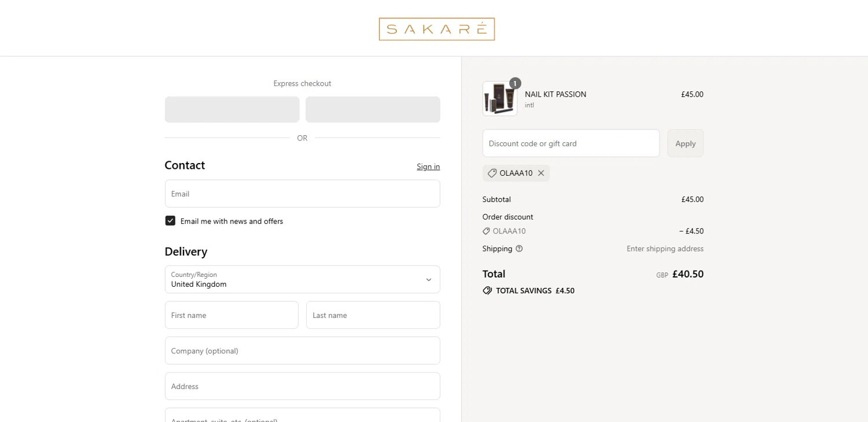868x422 pixels.
Task: Click the intl variant label
Action: 529,105
